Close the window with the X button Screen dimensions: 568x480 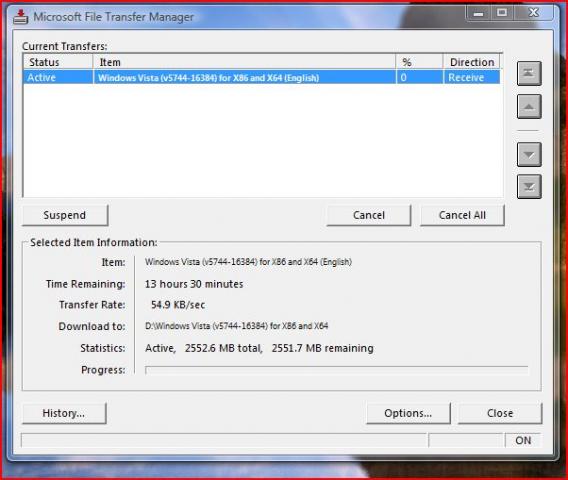coord(533,13)
